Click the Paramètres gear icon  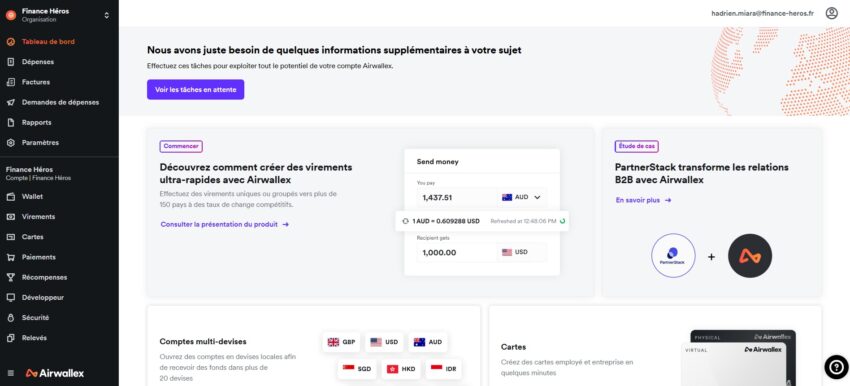10,143
